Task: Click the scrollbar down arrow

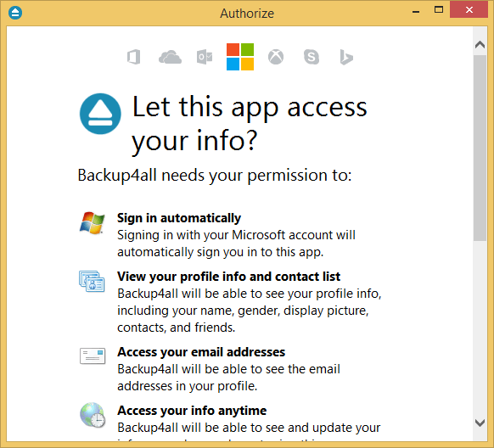Action: coord(480,423)
